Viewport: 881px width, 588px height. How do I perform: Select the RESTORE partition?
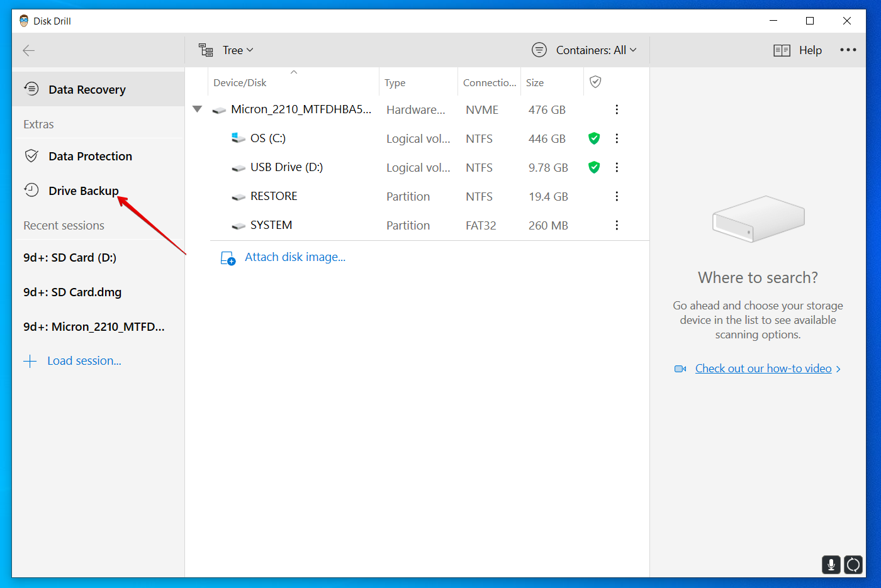[x=274, y=196]
